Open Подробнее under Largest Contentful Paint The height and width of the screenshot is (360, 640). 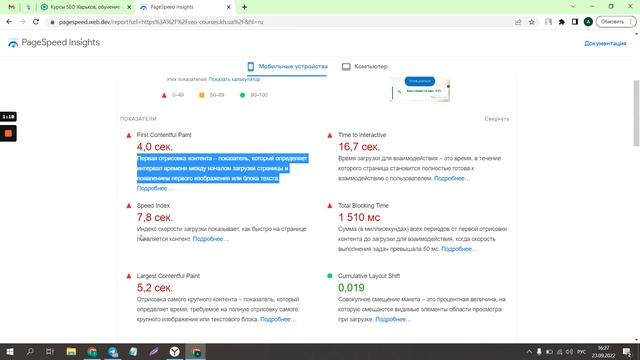point(278,319)
